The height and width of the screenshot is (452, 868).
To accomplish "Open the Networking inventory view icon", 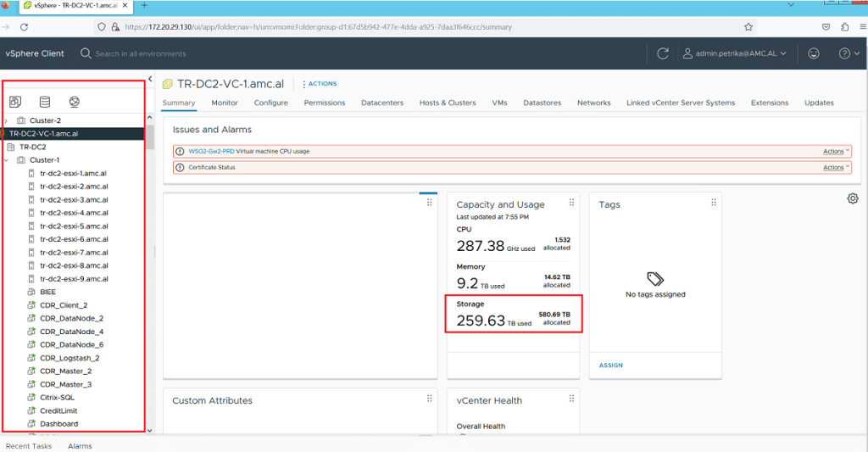I will [x=75, y=102].
